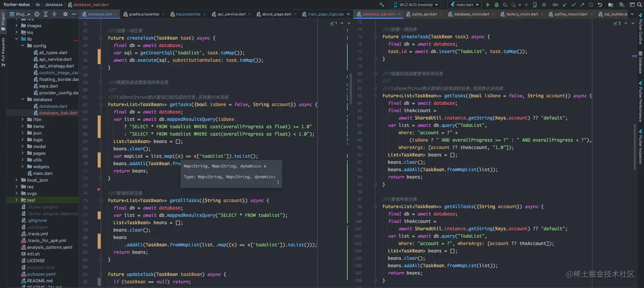
Task: Open the Flutter Performance tool window
Action: click(x=640, y=101)
